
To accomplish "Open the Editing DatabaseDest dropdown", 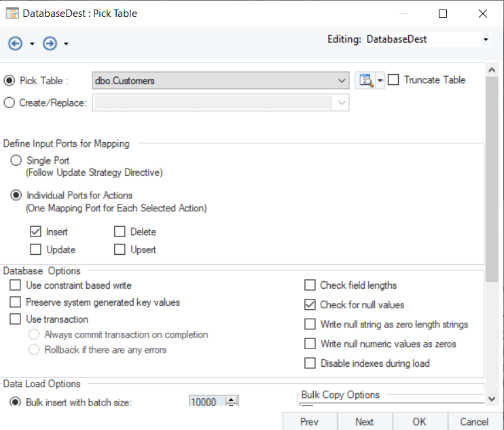I will 486,39.
